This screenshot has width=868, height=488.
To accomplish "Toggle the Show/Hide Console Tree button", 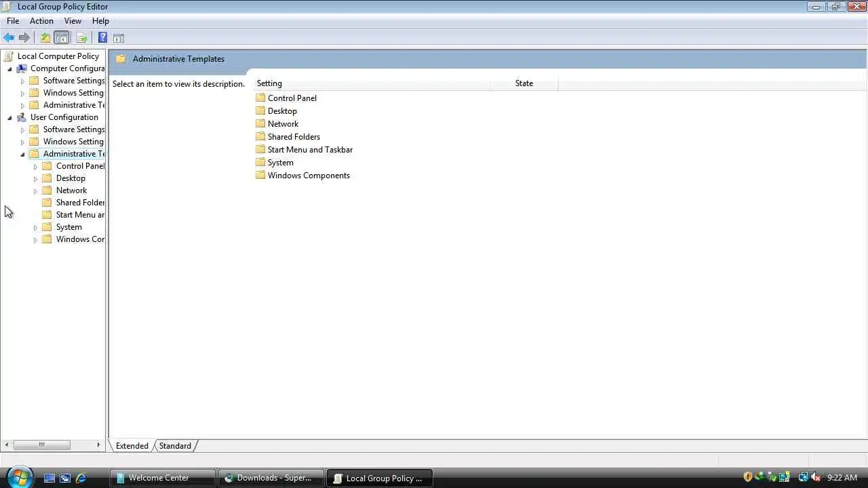I will coord(62,38).
